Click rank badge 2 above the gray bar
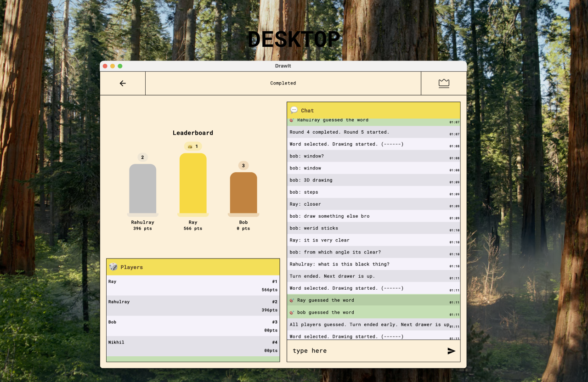The image size is (588, 382). pos(142,157)
